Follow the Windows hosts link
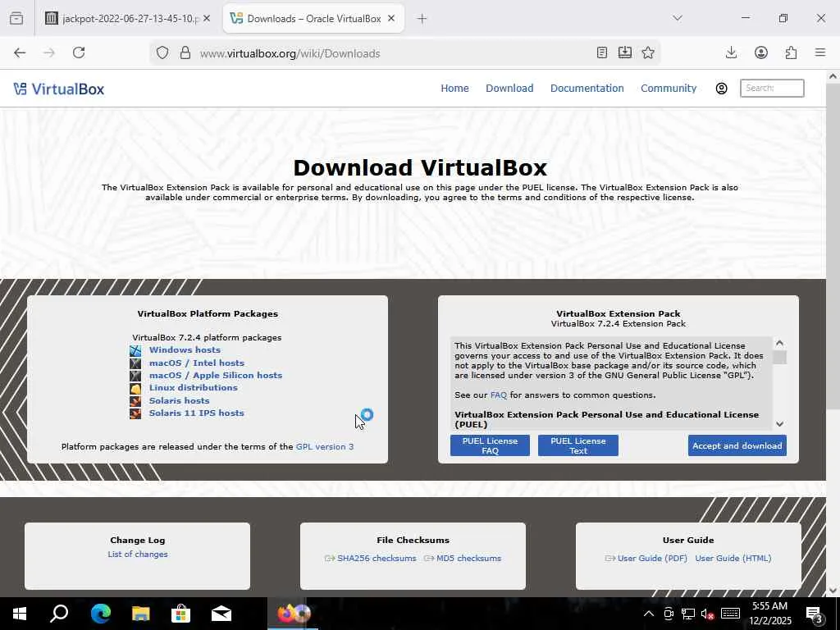This screenshot has height=630, width=840. click(x=185, y=349)
